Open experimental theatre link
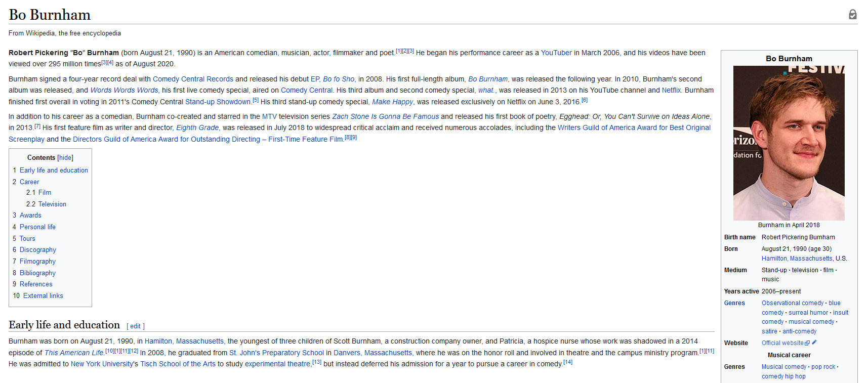This screenshot has width=868, height=383. pyautogui.click(x=277, y=364)
